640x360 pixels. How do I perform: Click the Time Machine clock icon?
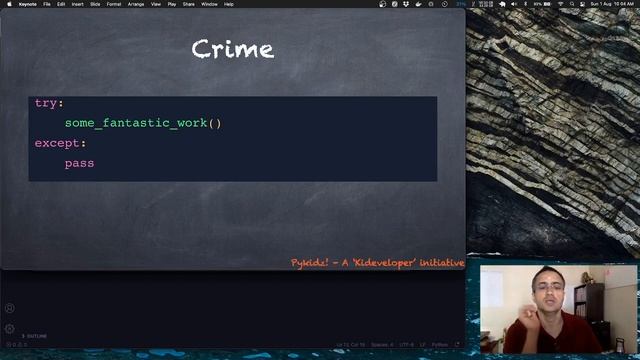tap(444, 4)
